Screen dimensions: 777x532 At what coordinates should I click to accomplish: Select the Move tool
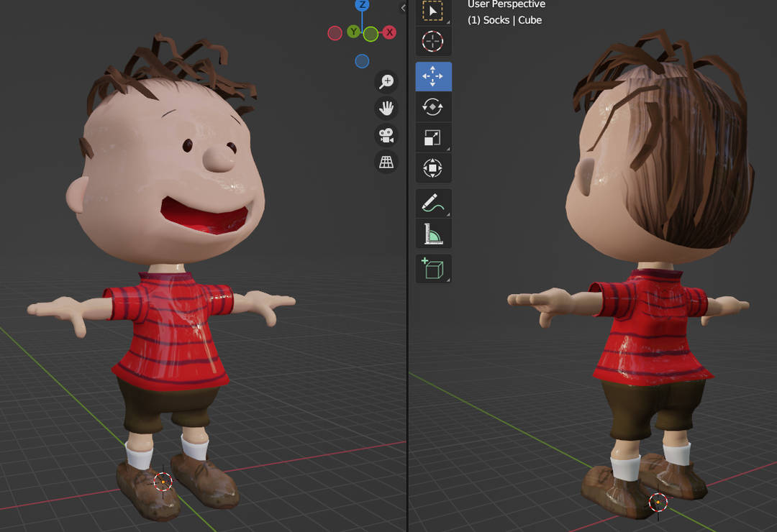pyautogui.click(x=432, y=76)
